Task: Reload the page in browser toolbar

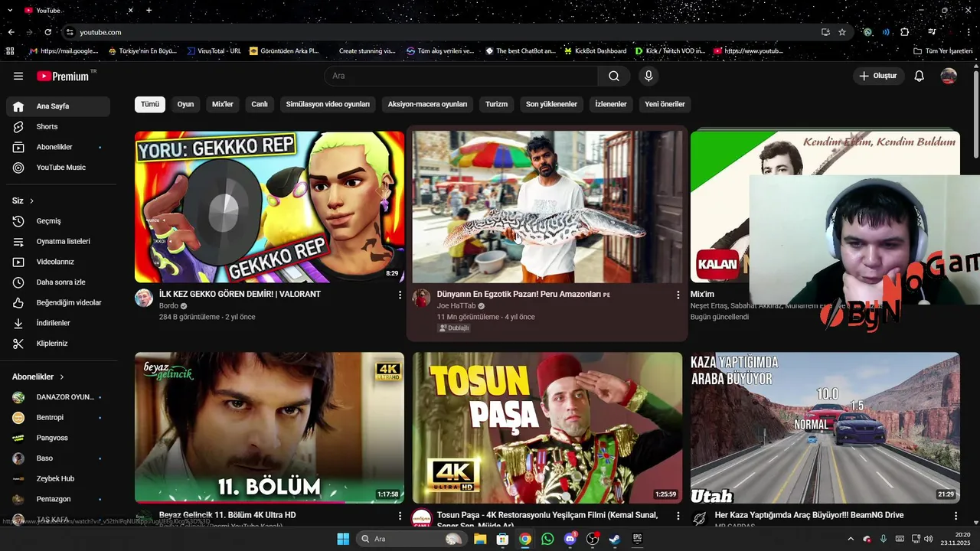Action: point(47,32)
